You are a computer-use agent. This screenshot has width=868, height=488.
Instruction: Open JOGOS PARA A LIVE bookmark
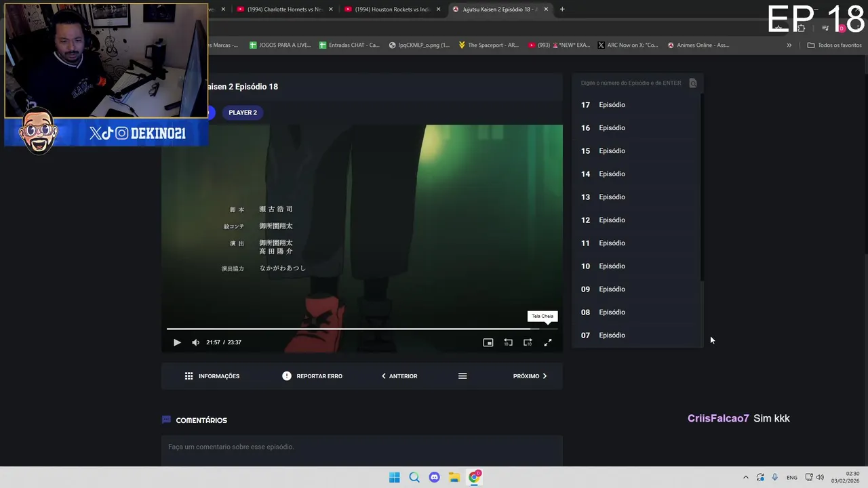pos(280,45)
